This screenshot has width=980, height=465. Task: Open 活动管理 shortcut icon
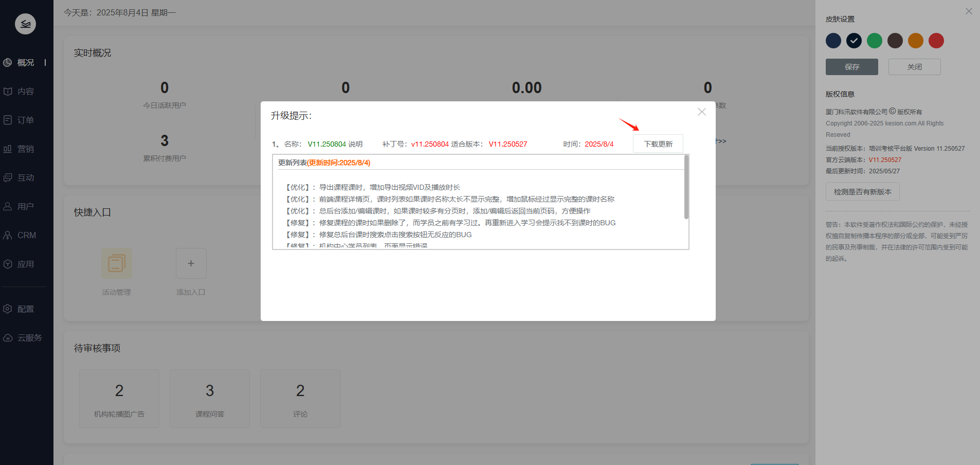[117, 263]
